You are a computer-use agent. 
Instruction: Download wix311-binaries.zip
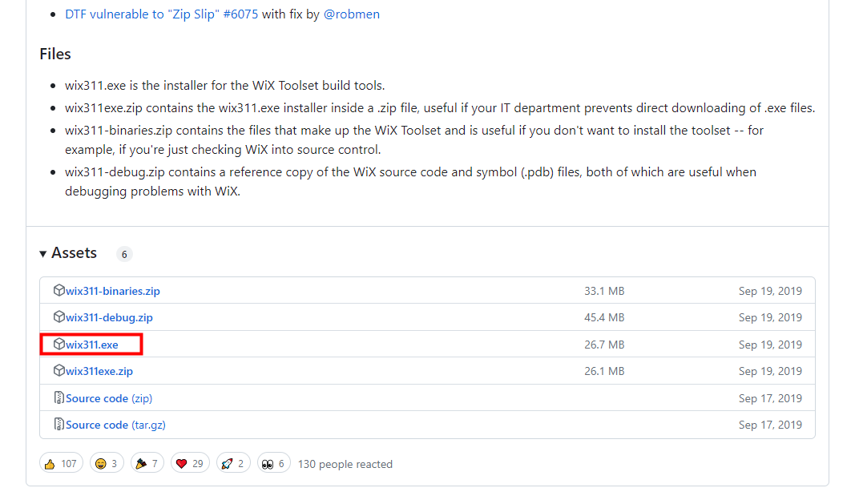[x=113, y=291]
